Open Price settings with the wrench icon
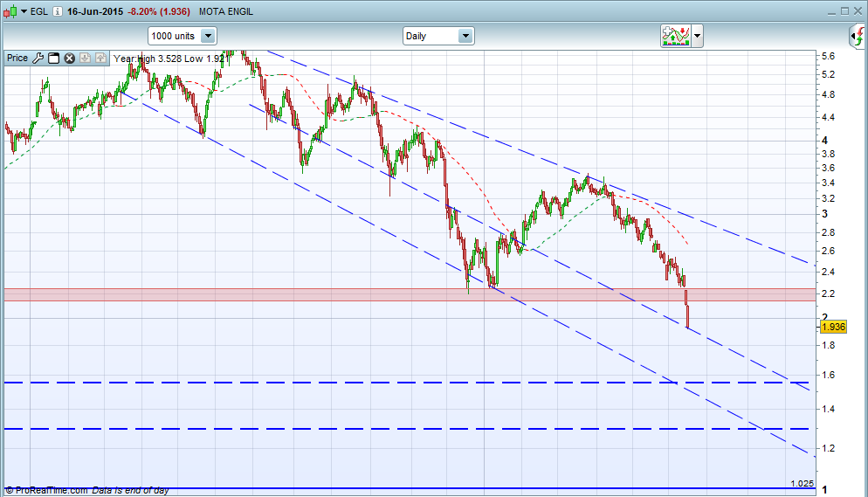 click(38, 59)
